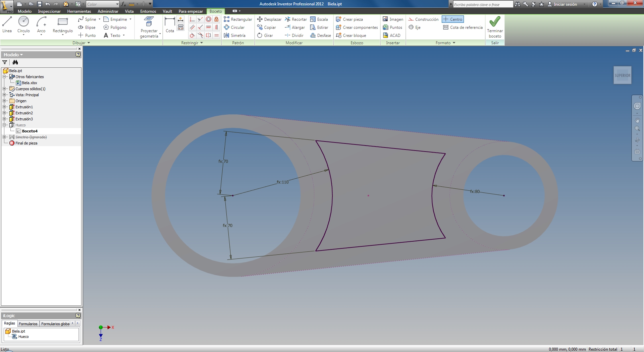The image size is (644, 352).
Task: Click the Circular pattern tool
Action: tap(234, 27)
